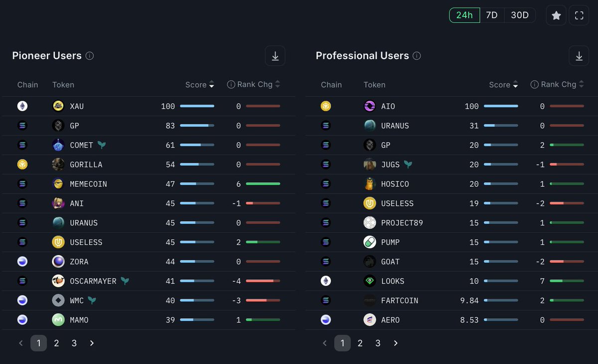Click rank change -4 for OSCARMAYER

pos(237,281)
